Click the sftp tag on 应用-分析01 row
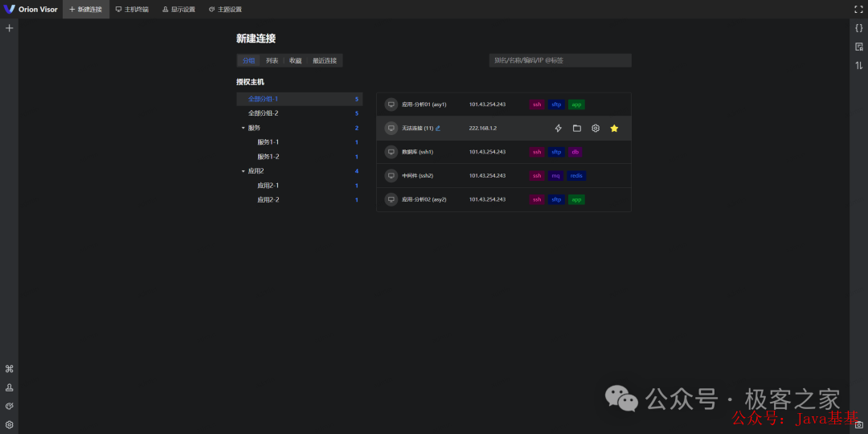Screen dimensions: 868x434 pos(556,104)
